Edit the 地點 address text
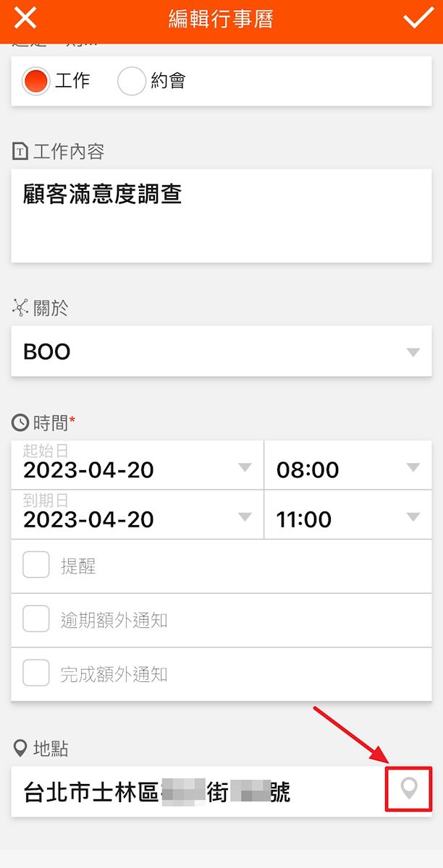Screen dimensions: 443x868 195,792
